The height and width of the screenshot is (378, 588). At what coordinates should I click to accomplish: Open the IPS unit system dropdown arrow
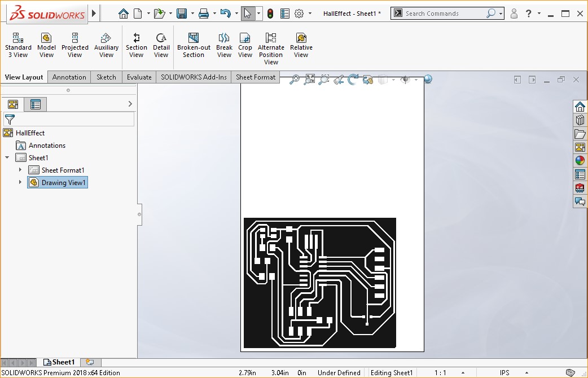pyautogui.click(x=527, y=373)
